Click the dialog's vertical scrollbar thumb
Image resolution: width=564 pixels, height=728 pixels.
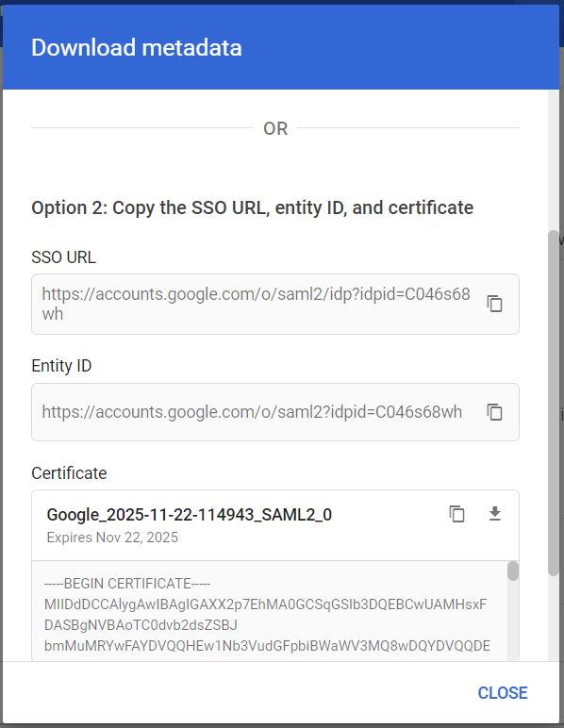[553, 403]
